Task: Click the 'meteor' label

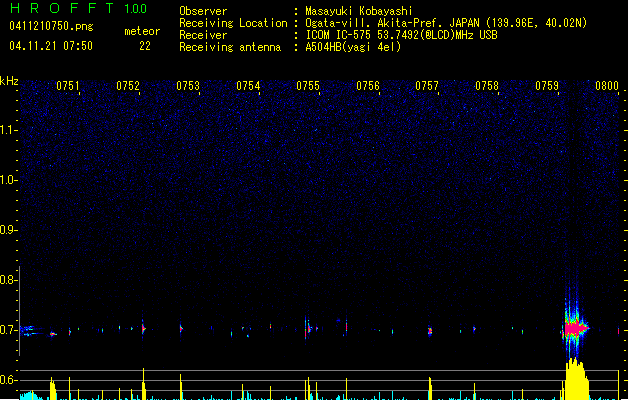Action: [x=142, y=31]
